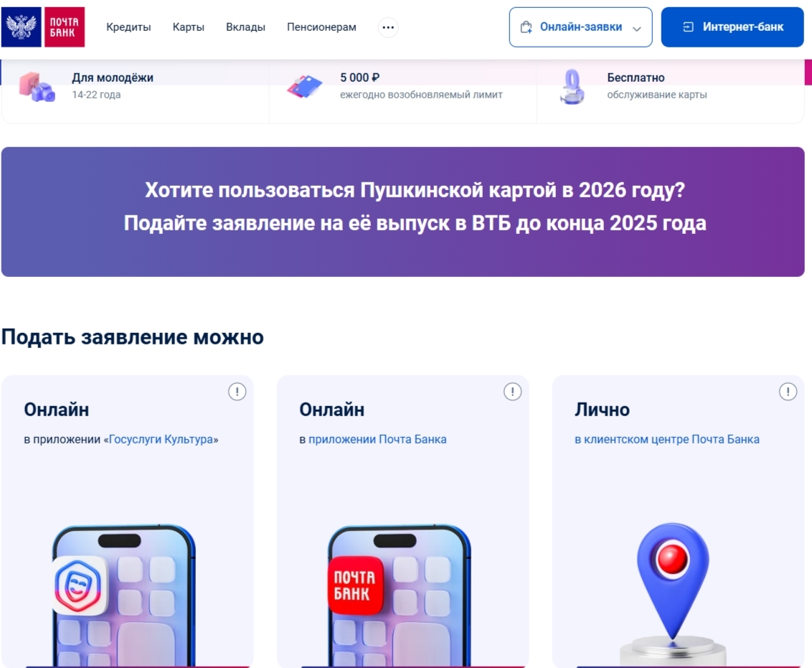Expand the Онлайн-заявки dropdown chevron
The height and width of the screenshot is (668, 812).
pyautogui.click(x=637, y=29)
